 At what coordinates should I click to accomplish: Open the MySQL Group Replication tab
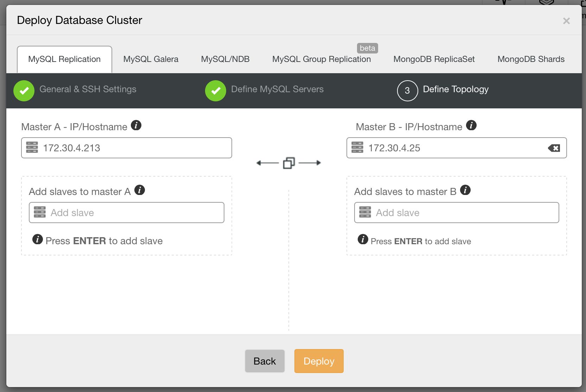click(321, 59)
